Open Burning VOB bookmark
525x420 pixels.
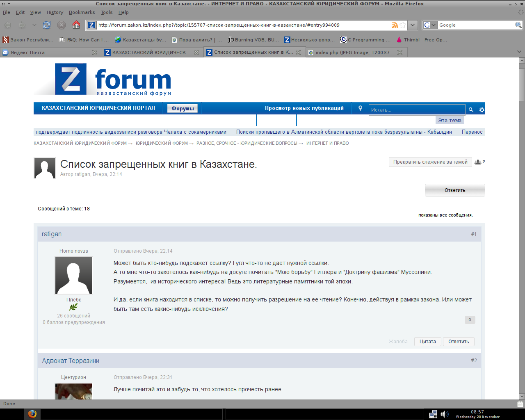[x=253, y=40]
